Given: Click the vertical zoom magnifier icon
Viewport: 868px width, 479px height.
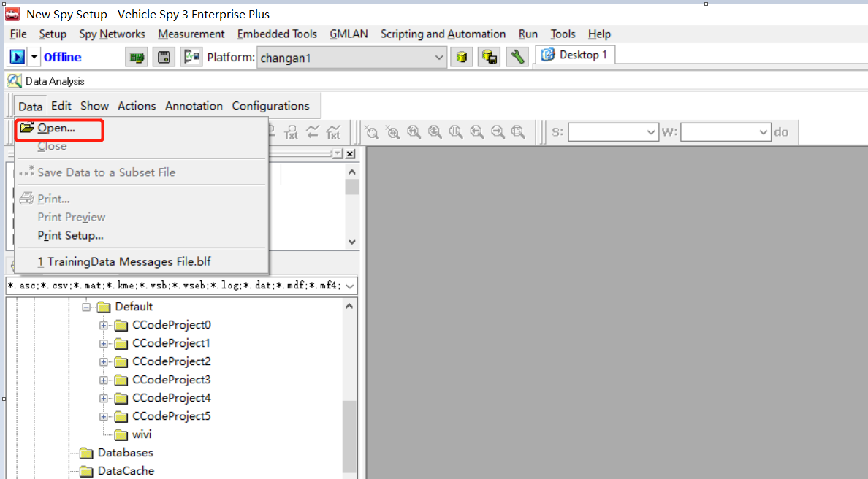Looking at the screenshot, I should [x=435, y=131].
